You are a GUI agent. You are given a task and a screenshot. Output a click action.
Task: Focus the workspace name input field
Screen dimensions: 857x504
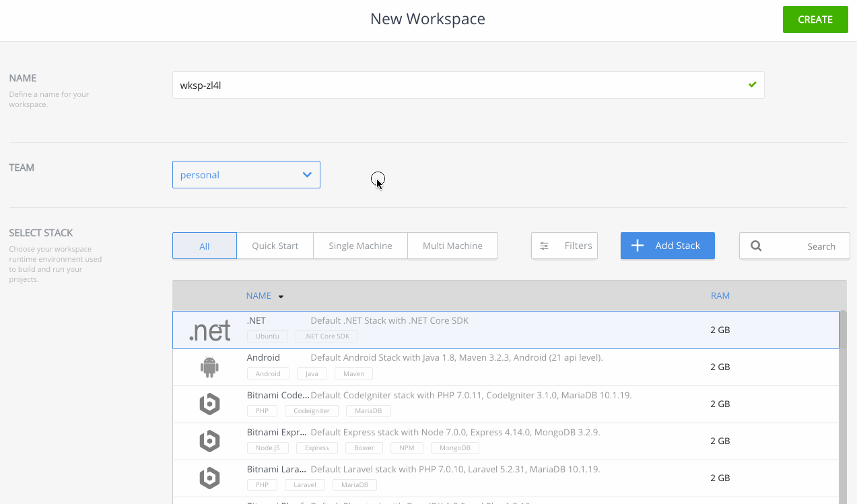(x=458, y=85)
